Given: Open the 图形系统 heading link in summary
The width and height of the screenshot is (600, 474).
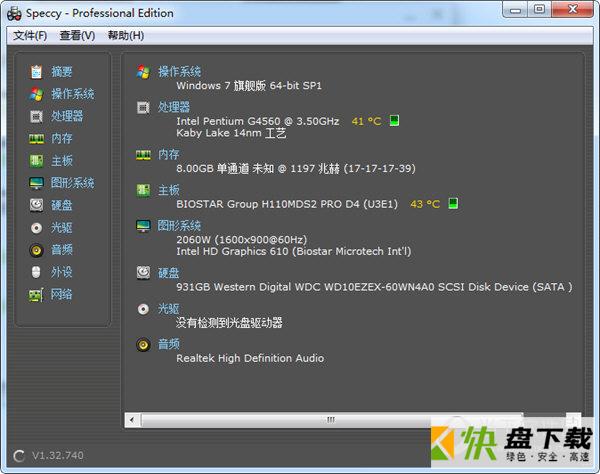Looking at the screenshot, I should point(179,226).
